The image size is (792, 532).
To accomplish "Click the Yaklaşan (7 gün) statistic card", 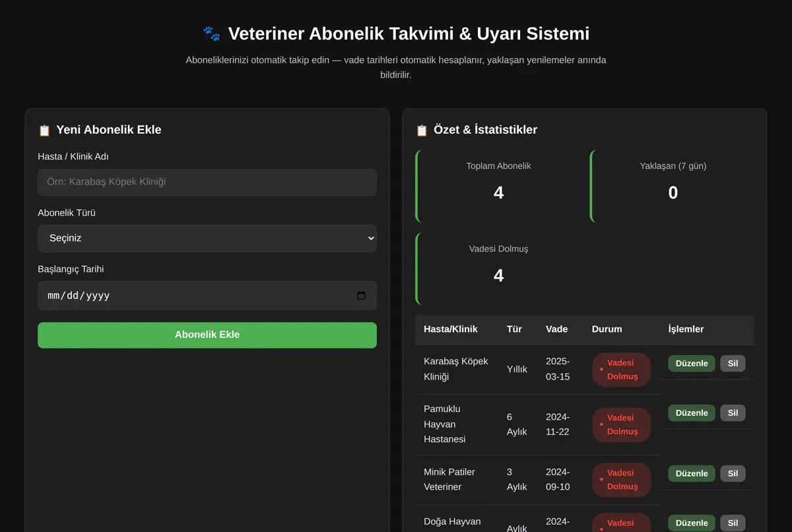I will pos(673,185).
